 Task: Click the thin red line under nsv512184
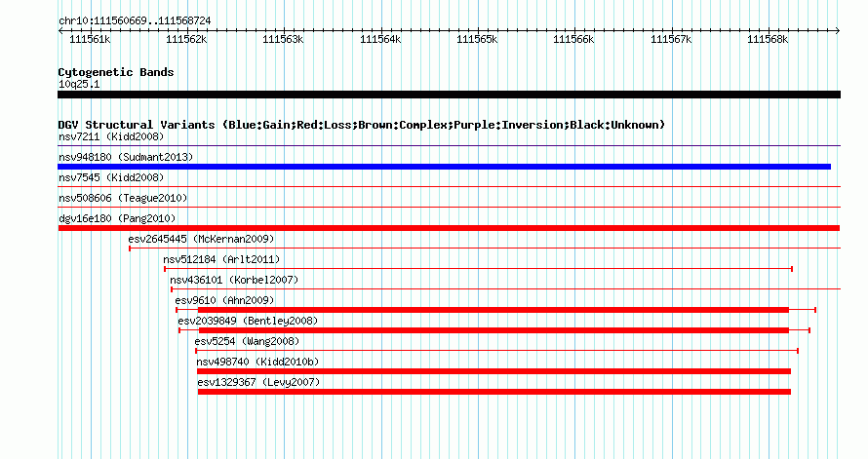pyautogui.click(x=478, y=269)
